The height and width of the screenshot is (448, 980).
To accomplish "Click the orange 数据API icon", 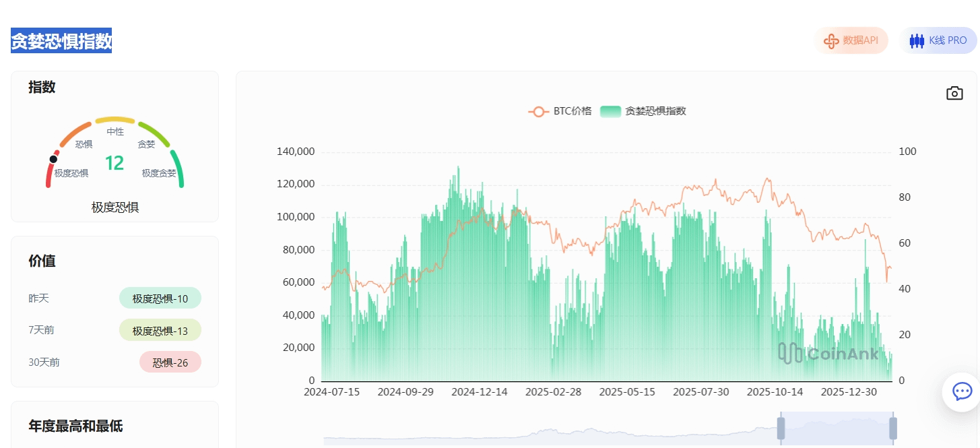I will tap(831, 40).
